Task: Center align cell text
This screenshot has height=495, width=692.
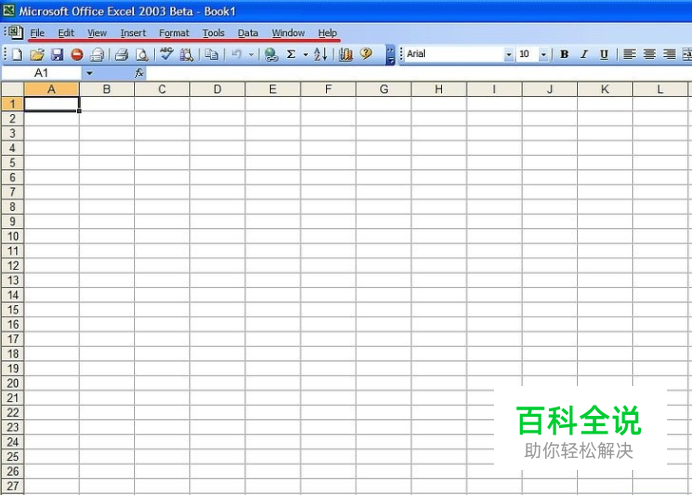Action: click(649, 54)
